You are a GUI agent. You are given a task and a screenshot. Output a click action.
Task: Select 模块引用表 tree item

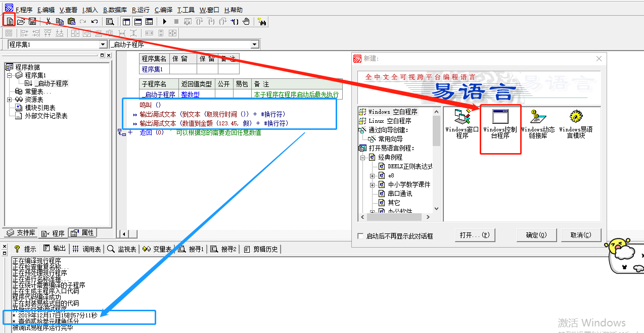pyautogui.click(x=40, y=108)
